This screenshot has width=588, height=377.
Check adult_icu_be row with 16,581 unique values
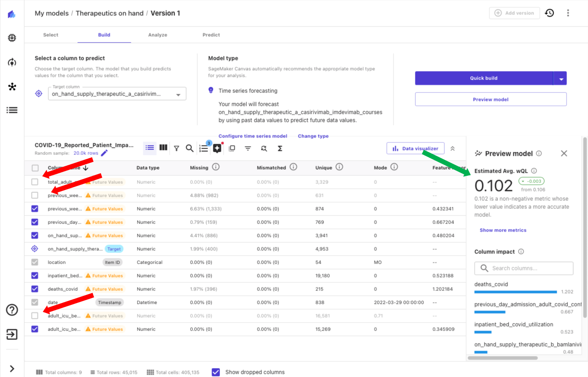click(x=35, y=316)
